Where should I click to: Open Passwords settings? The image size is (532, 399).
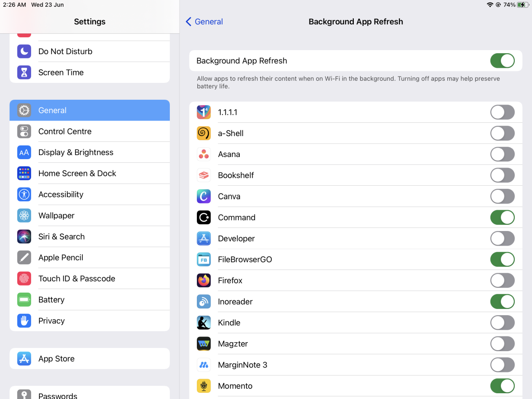[x=90, y=393]
